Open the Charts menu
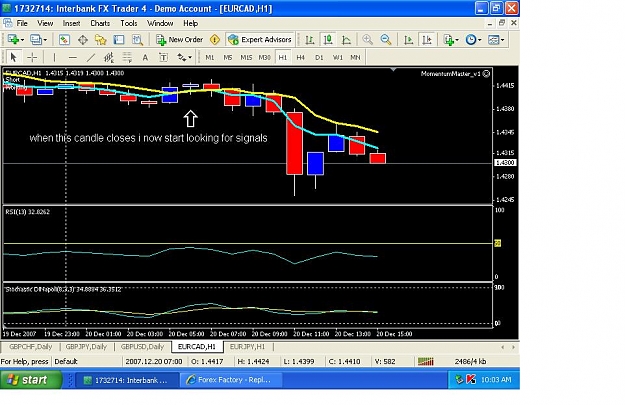625x405 pixels. click(100, 23)
